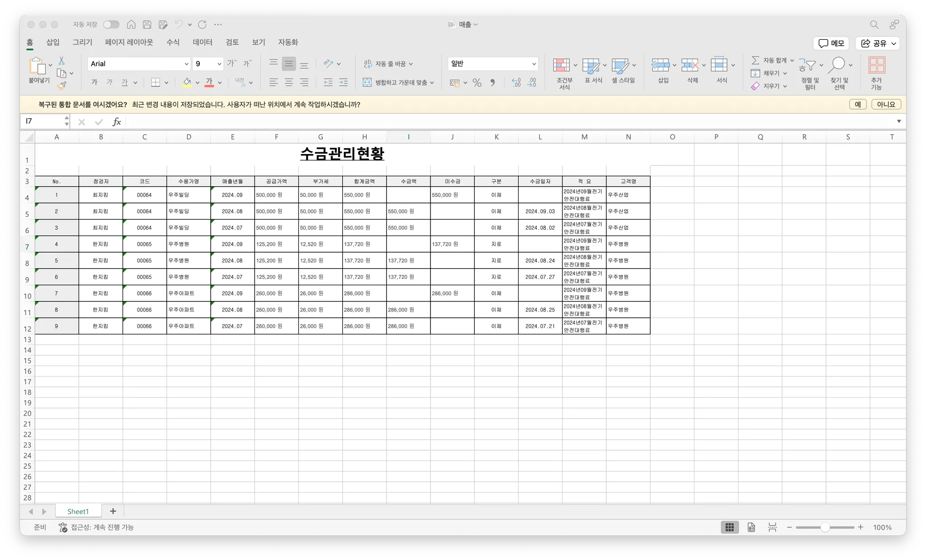926x560 pixels.
Task: Click the home icon in title bar
Action: click(131, 24)
